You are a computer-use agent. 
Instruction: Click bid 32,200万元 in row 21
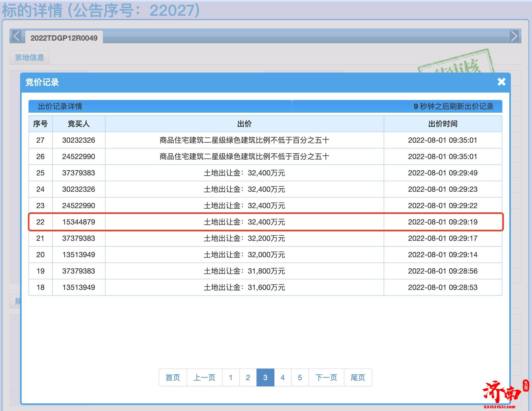click(x=244, y=238)
